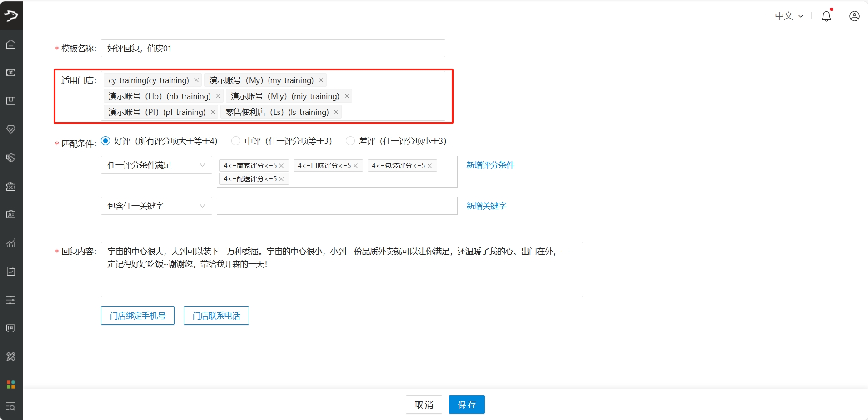Open the notification bell icon
The height and width of the screenshot is (420, 868).
click(x=826, y=16)
